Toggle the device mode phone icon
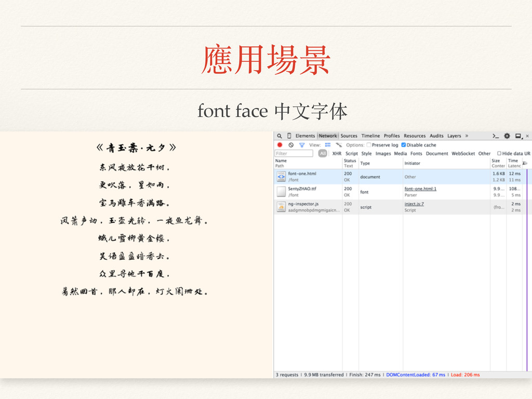 289,136
